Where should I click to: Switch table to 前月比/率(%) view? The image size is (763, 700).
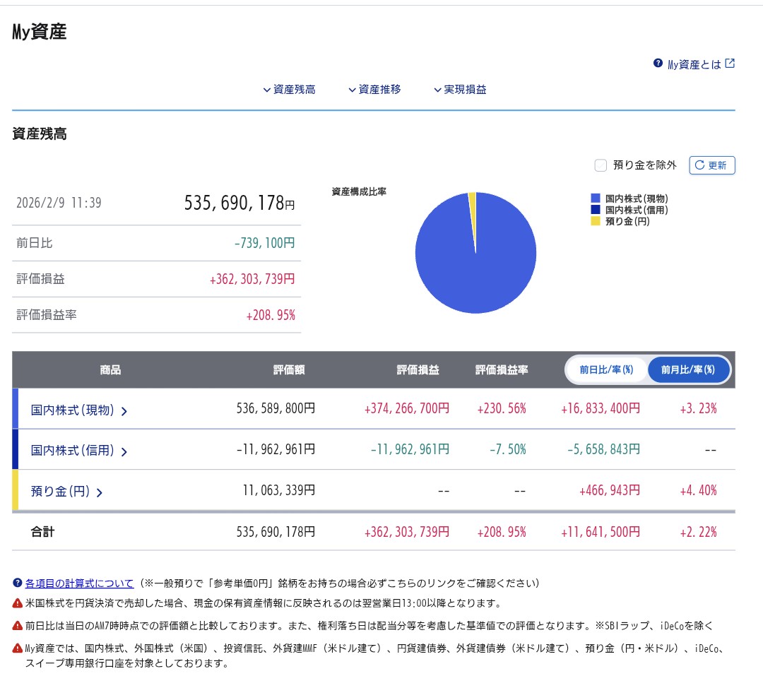(688, 369)
